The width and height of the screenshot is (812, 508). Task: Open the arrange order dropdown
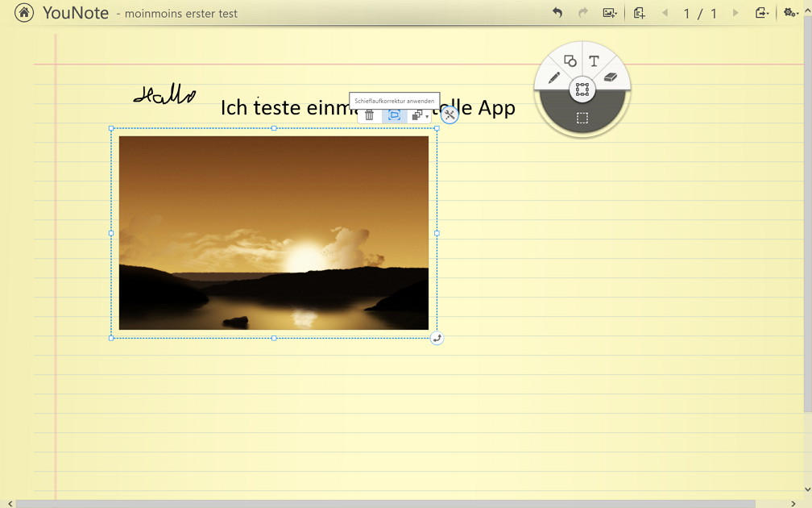coord(420,115)
